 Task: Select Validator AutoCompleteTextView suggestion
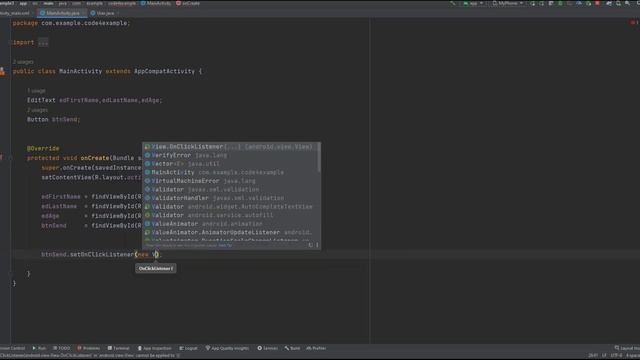point(231,207)
